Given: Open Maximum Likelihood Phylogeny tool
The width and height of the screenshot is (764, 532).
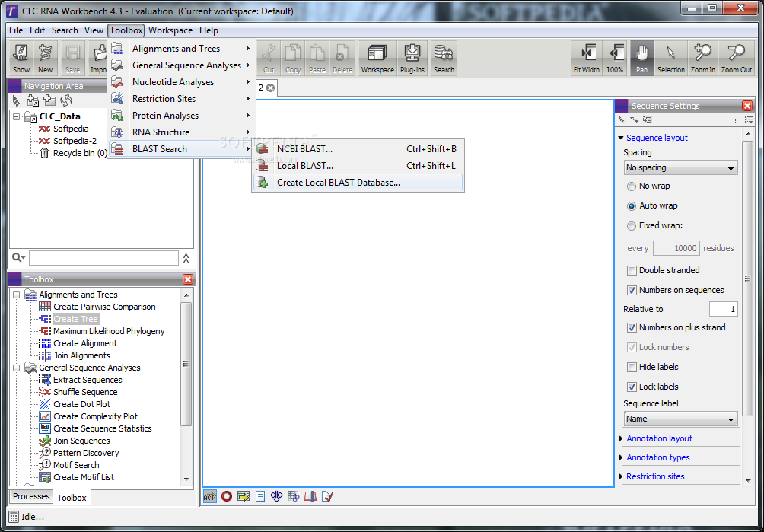Looking at the screenshot, I should pos(102,331).
